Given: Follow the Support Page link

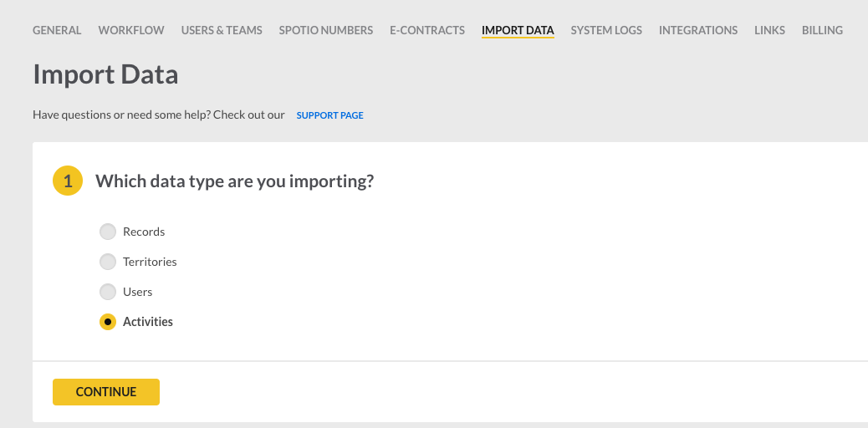Looking at the screenshot, I should coord(330,115).
